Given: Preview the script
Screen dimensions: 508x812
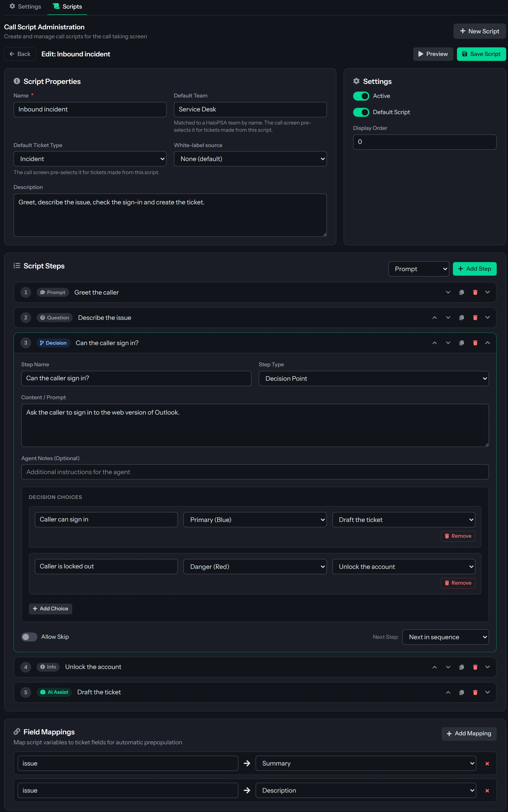Looking at the screenshot, I should [x=433, y=54].
